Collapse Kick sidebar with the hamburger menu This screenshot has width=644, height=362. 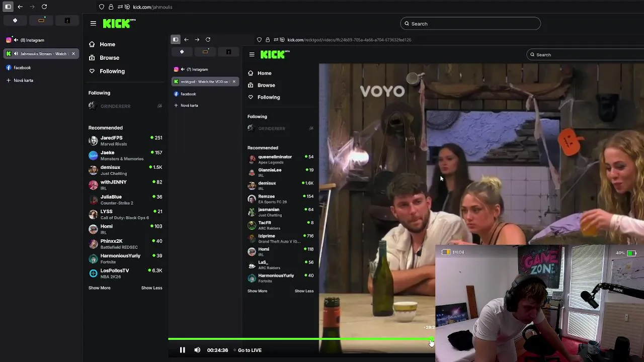pyautogui.click(x=93, y=24)
